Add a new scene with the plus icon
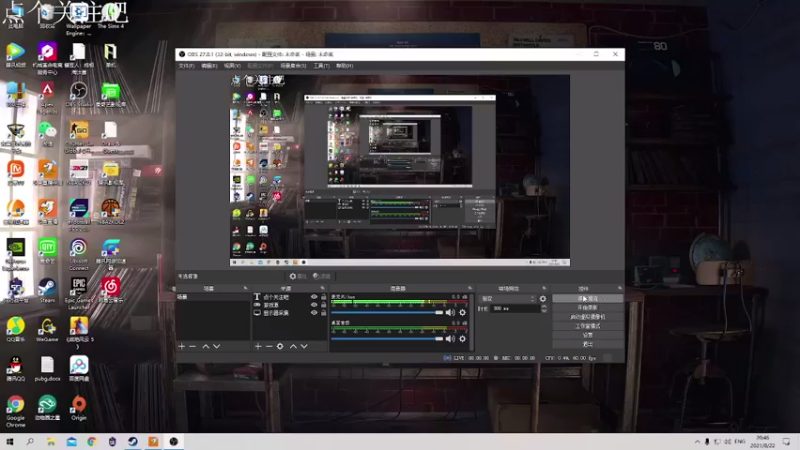800x450 pixels. click(182, 346)
